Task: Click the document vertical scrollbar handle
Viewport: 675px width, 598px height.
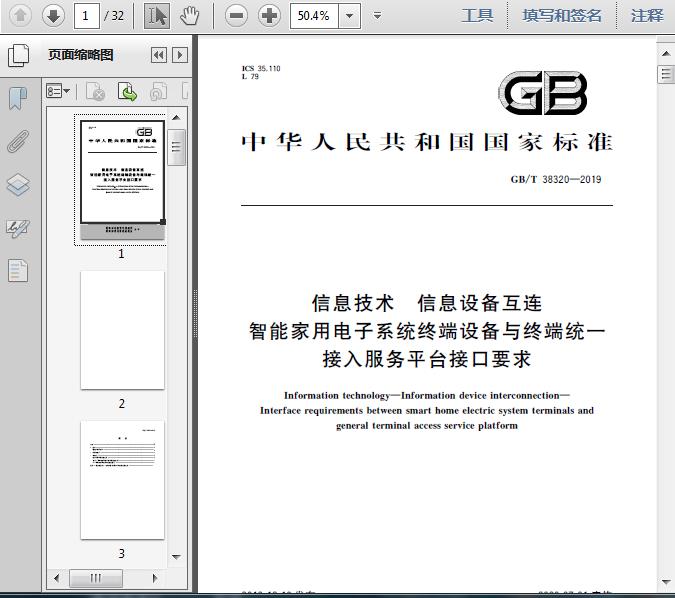Action: (x=666, y=74)
